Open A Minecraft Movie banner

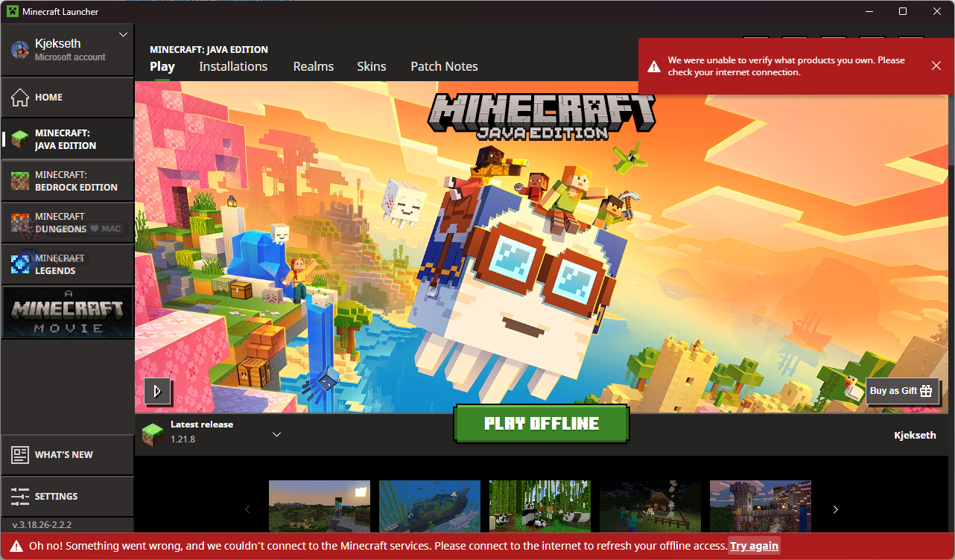67,313
